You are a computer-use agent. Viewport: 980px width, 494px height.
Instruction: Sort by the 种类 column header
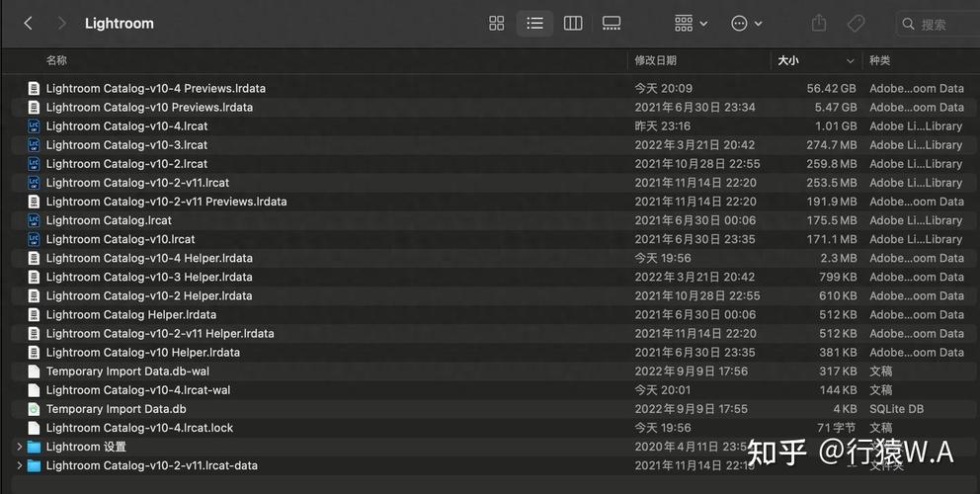click(879, 60)
